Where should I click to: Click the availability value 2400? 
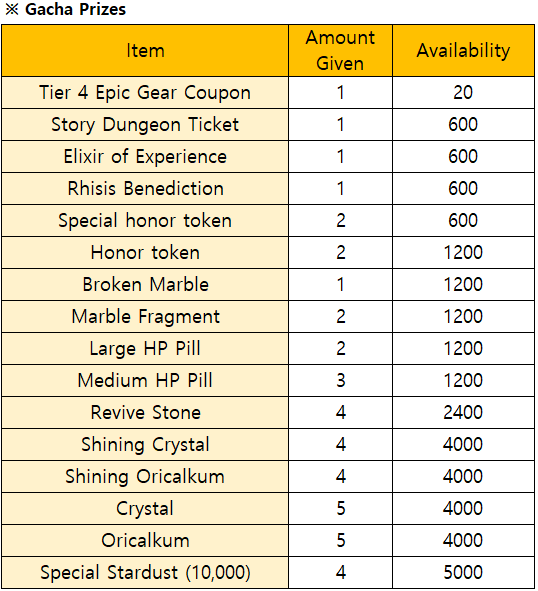[463, 412]
